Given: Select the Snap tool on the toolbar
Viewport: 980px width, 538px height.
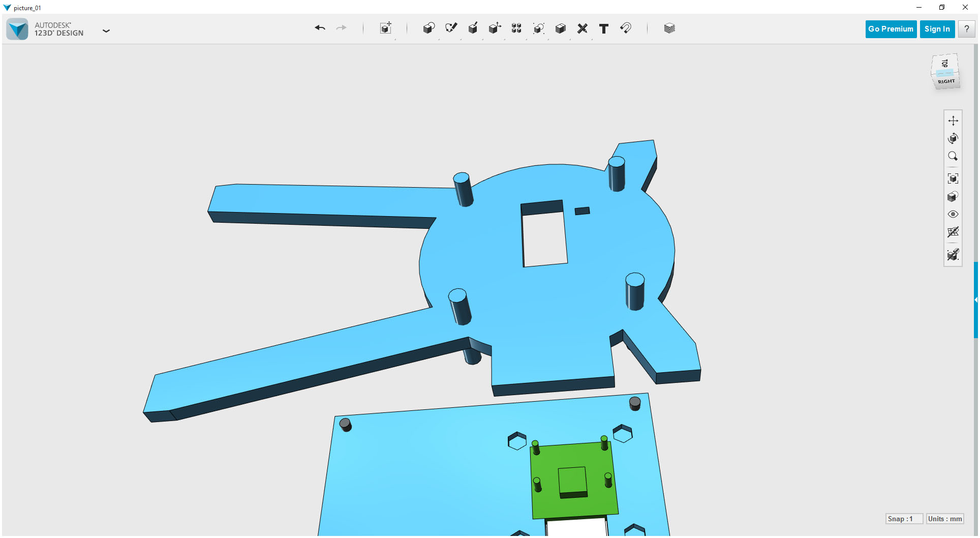Looking at the screenshot, I should (x=626, y=28).
